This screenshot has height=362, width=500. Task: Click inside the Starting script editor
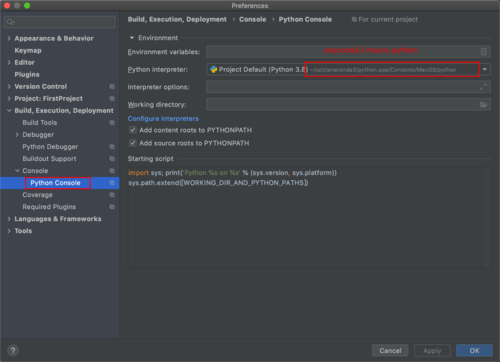click(309, 218)
